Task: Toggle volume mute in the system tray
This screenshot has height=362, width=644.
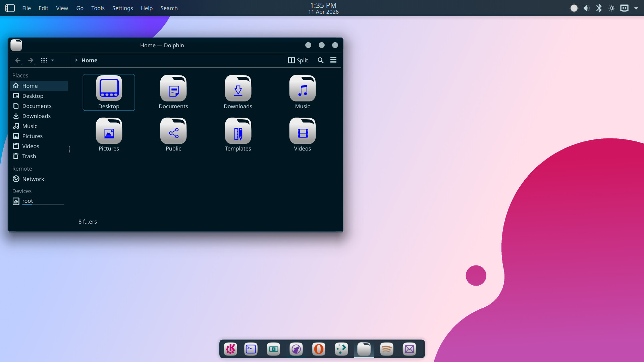Action: click(x=586, y=8)
